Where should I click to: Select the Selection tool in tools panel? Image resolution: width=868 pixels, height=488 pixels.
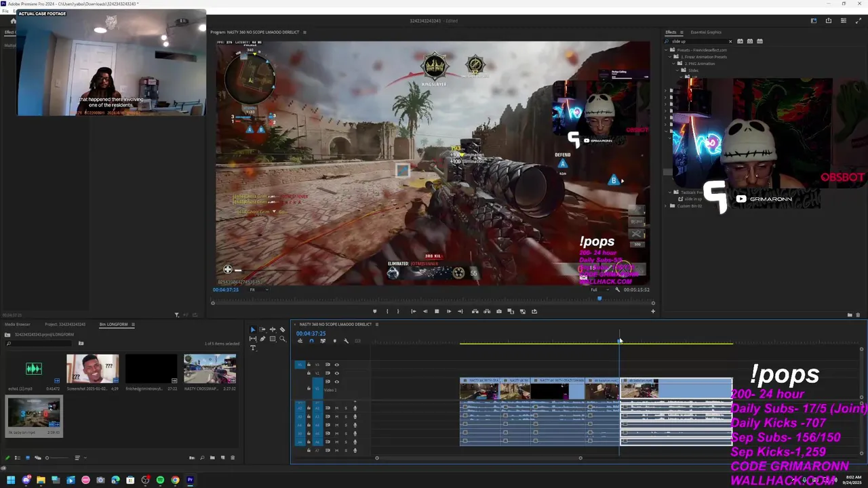point(253,330)
